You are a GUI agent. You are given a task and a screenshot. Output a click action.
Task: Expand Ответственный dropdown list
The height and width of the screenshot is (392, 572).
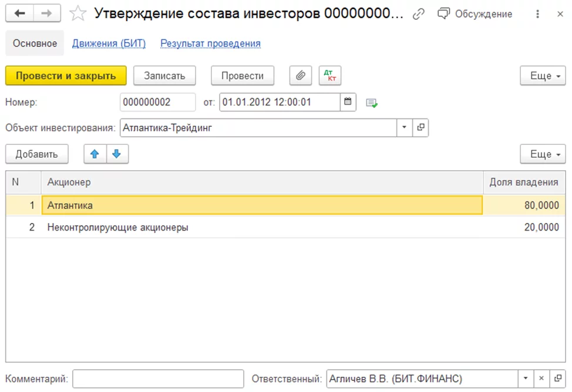point(526,379)
